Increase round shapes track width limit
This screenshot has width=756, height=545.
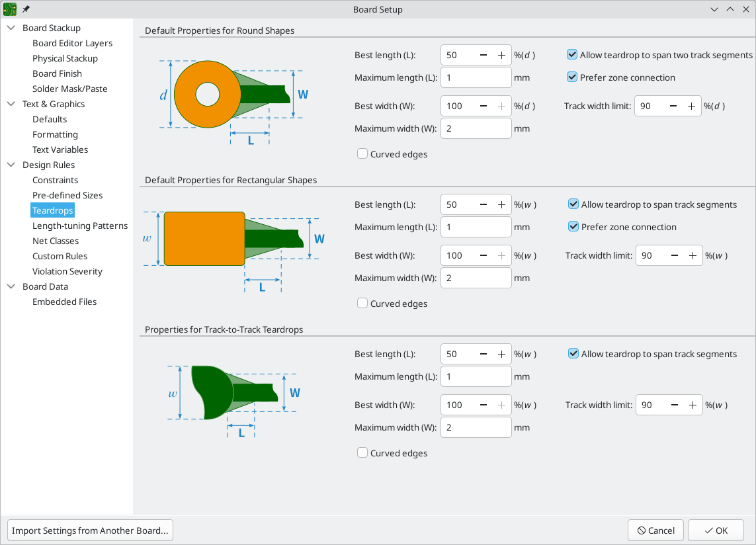[691, 106]
